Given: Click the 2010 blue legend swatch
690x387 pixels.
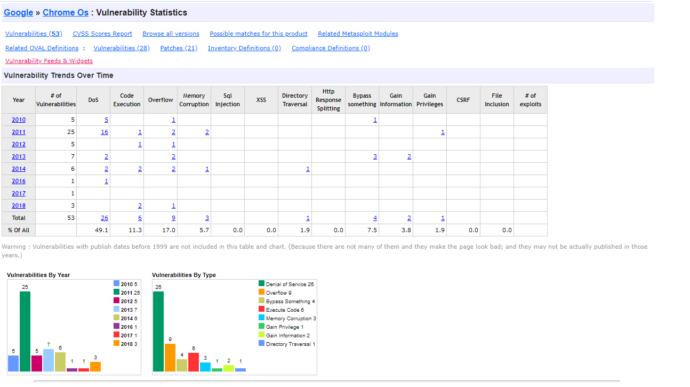Looking at the screenshot, I should point(116,284).
